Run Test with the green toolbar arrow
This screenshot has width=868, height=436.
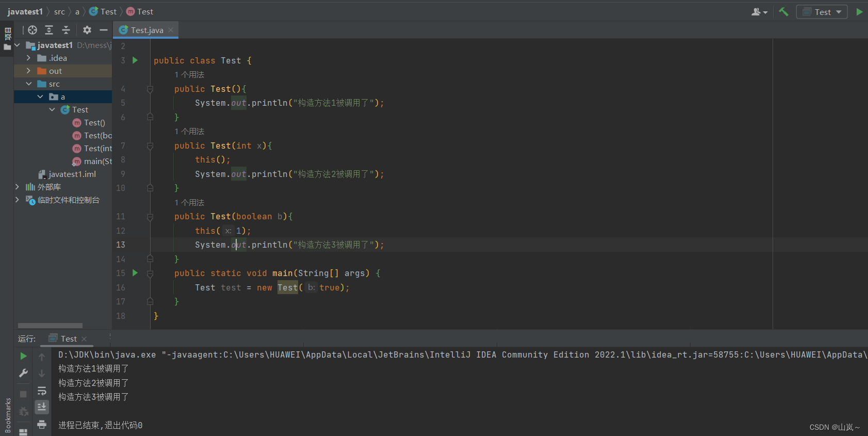[859, 11]
